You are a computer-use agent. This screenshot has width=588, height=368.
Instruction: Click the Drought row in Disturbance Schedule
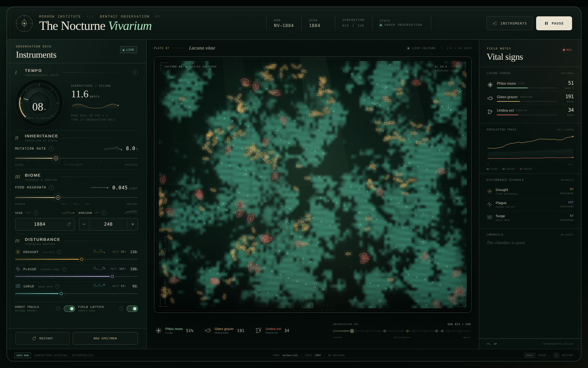coord(530,191)
